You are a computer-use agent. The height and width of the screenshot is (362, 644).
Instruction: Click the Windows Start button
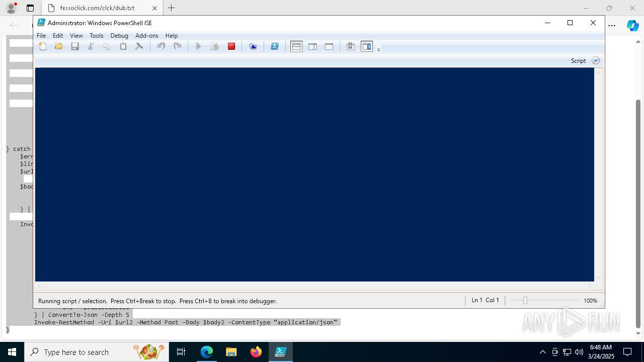coord(12,352)
